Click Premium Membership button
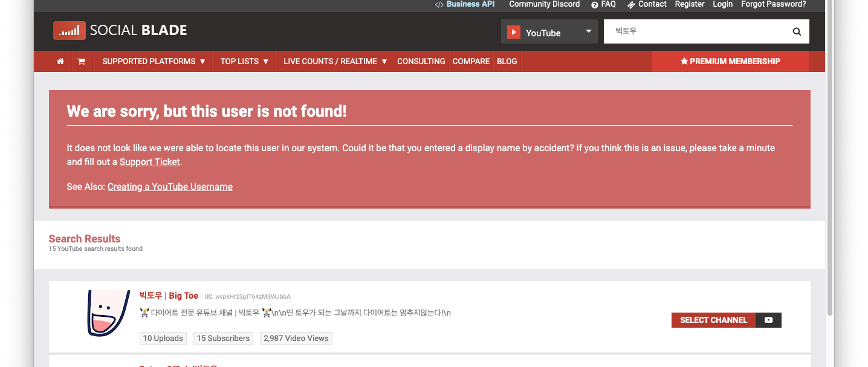The height and width of the screenshot is (367, 868). pyautogui.click(x=730, y=62)
